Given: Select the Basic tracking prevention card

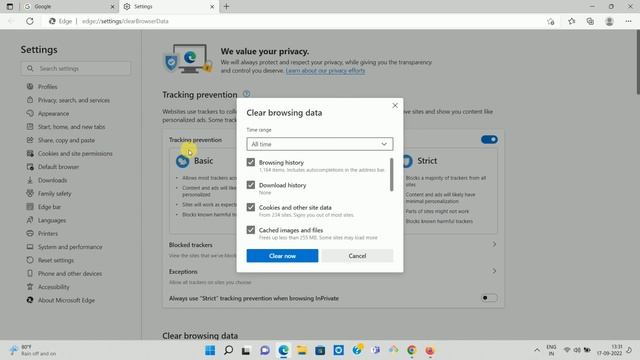Looking at the screenshot, I should (203, 190).
